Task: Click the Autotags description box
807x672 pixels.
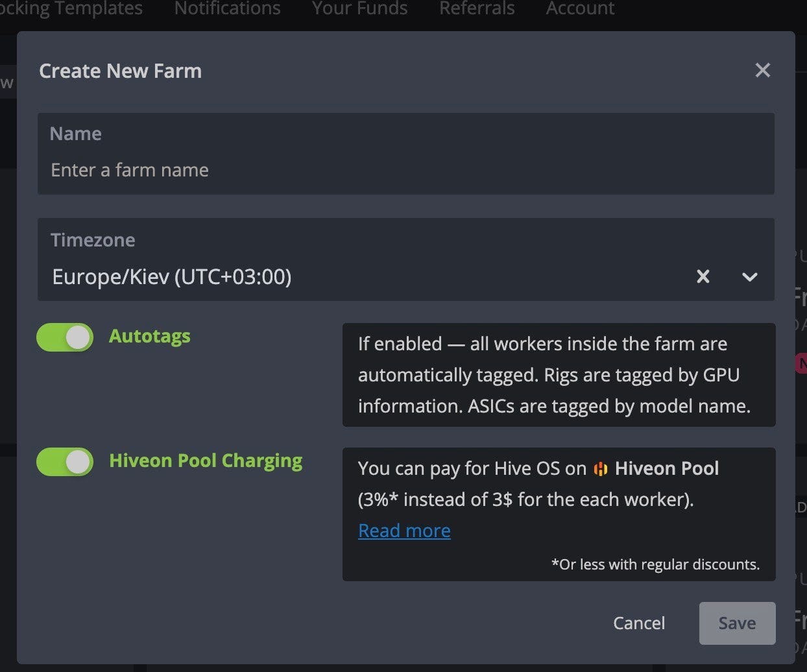Action: click(559, 375)
